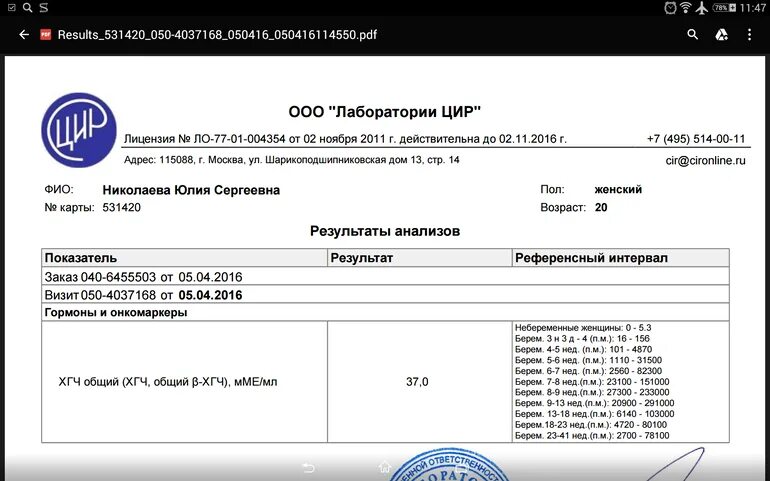Tap the 11:47 clock in status bar
This screenshot has width=770, height=481.
pyautogui.click(x=752, y=8)
